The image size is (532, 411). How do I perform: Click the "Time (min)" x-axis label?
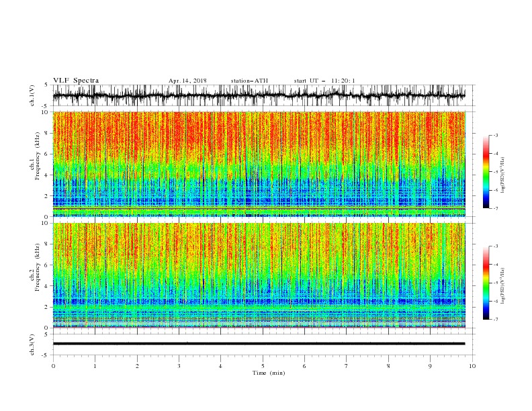pos(269,373)
